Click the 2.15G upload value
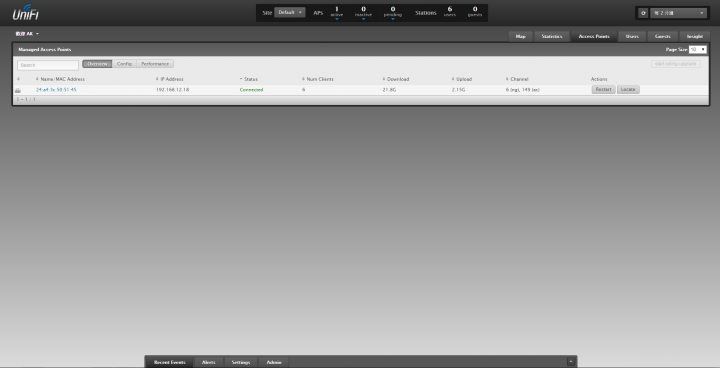Image resolution: width=720 pixels, height=368 pixels. click(x=458, y=90)
